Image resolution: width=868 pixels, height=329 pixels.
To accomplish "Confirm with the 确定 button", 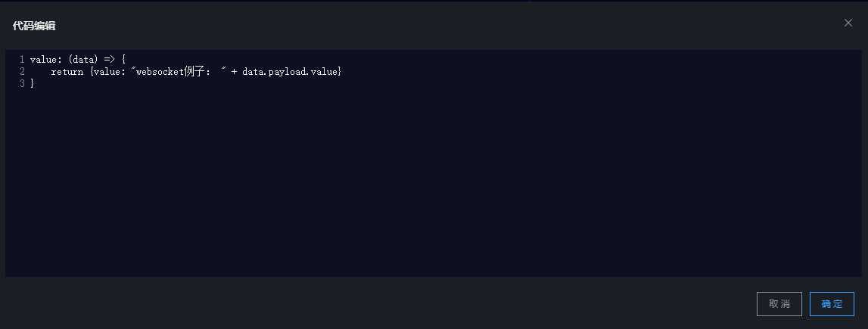I will pyautogui.click(x=832, y=304).
